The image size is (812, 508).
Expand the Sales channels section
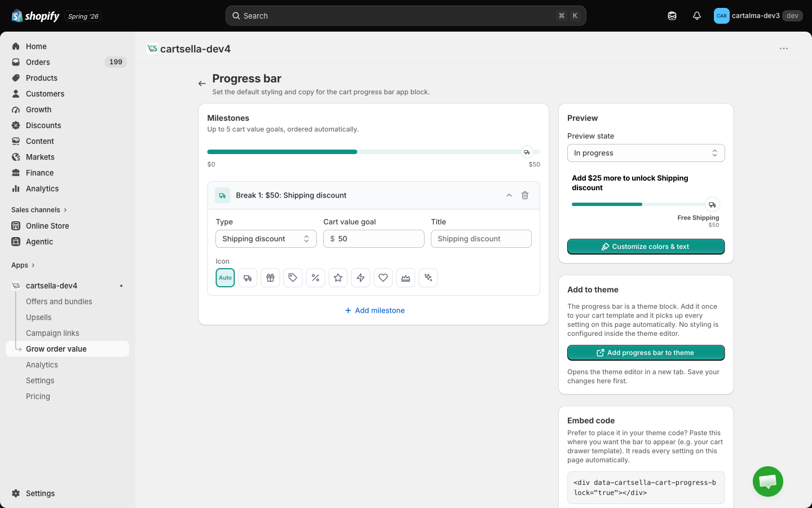(39, 210)
